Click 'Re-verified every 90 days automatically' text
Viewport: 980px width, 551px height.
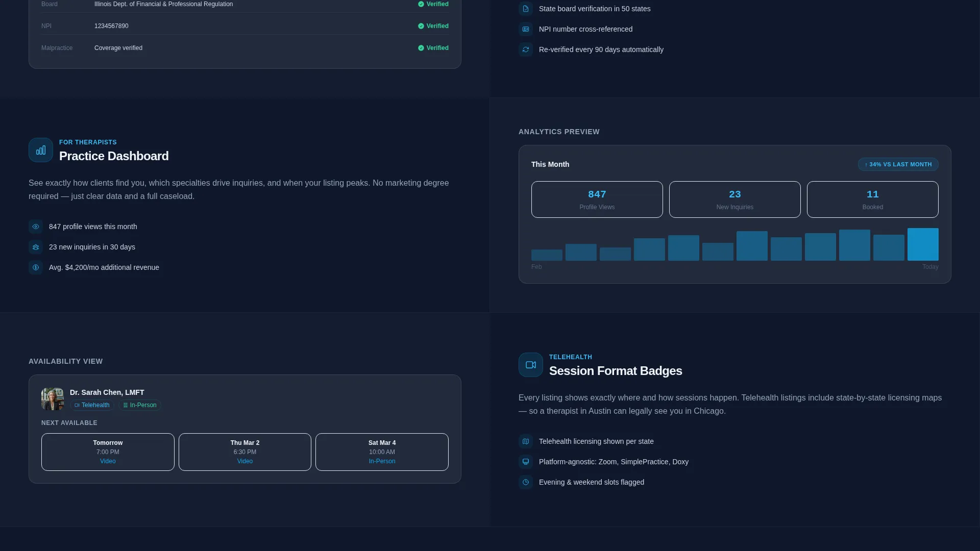[601, 49]
